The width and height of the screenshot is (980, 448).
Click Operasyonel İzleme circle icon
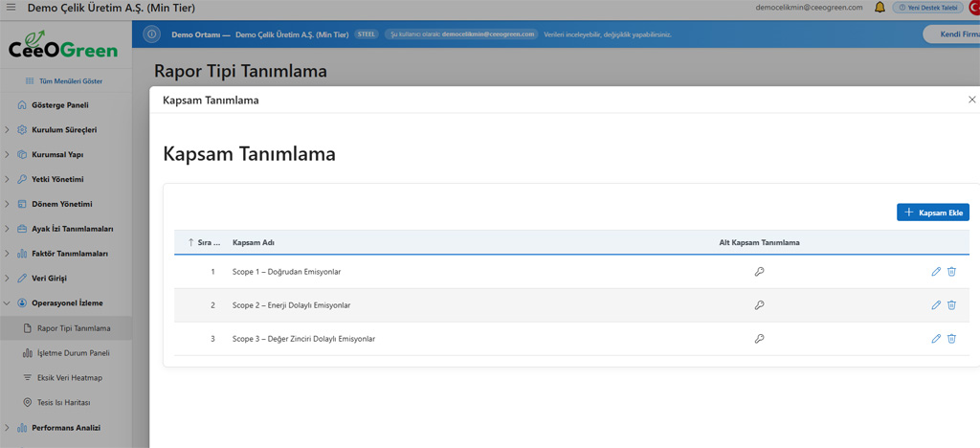tap(22, 303)
